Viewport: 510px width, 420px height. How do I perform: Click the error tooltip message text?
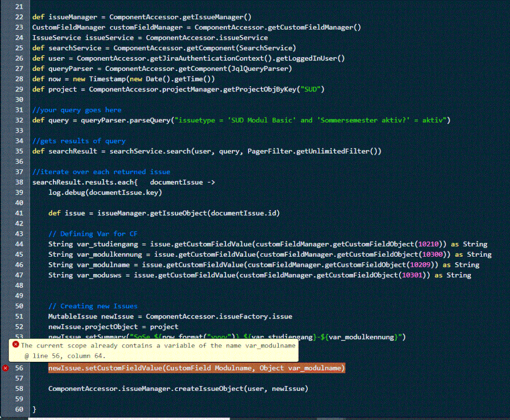point(158,351)
